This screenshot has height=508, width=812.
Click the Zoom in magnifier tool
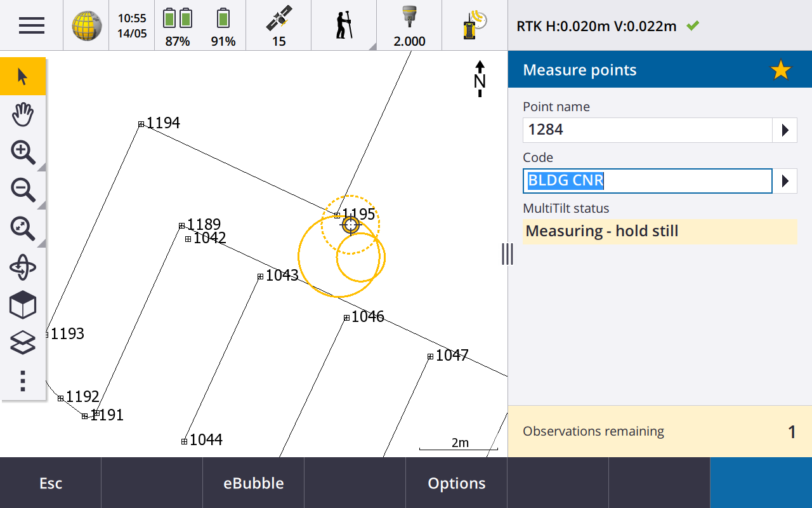23,153
